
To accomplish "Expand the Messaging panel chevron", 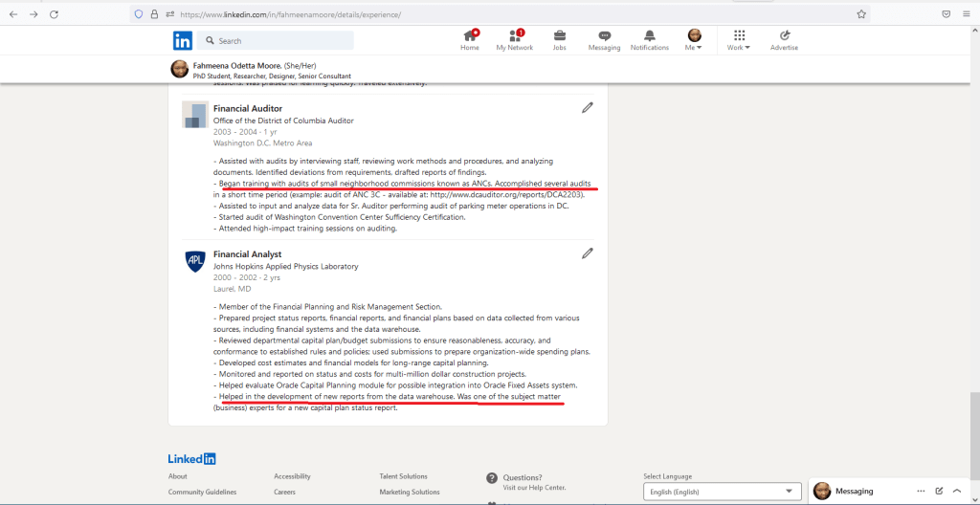I will click(956, 491).
